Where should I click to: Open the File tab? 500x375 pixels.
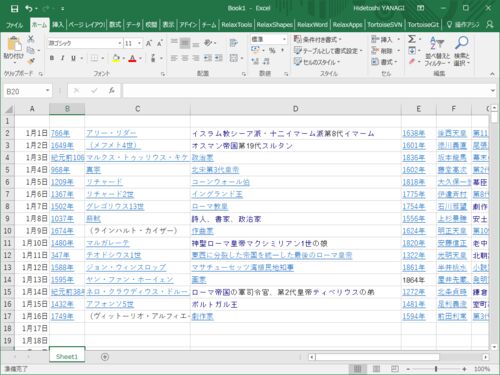(x=14, y=25)
